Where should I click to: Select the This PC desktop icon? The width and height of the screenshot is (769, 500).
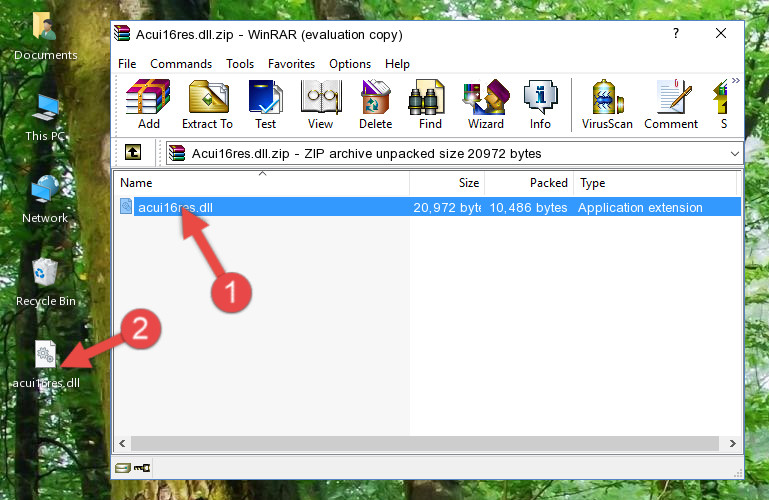tap(45, 118)
